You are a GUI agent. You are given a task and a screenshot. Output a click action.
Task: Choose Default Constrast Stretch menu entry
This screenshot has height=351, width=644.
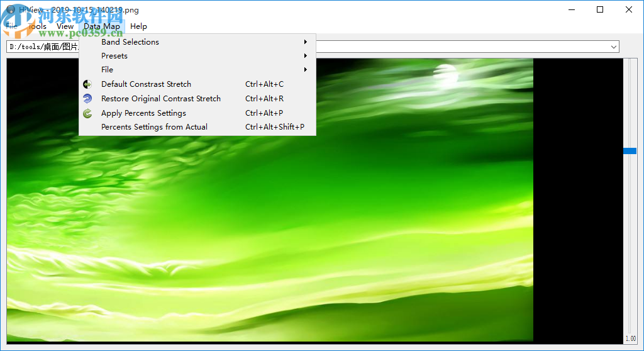pos(197,84)
